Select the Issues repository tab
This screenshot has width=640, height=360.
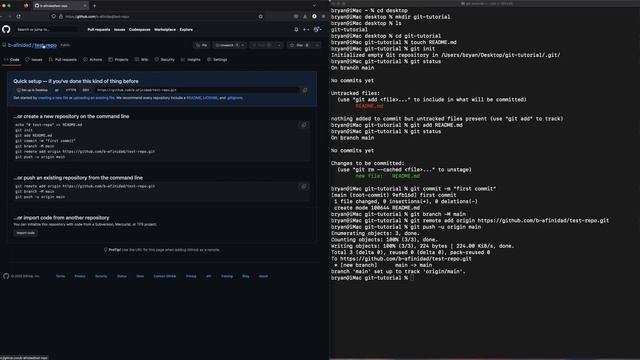coord(34,60)
